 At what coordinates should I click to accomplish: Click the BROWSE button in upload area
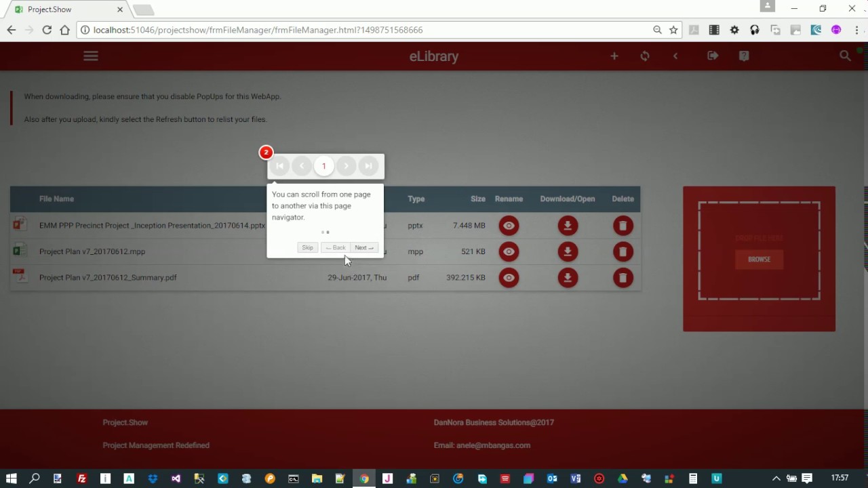(x=759, y=260)
